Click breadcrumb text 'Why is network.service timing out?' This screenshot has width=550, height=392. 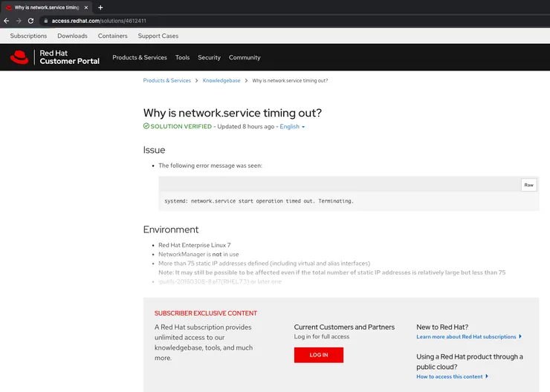[x=290, y=81]
